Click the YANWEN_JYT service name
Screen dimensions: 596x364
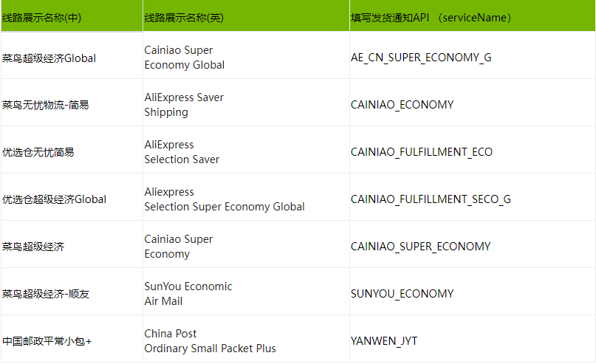click(384, 341)
